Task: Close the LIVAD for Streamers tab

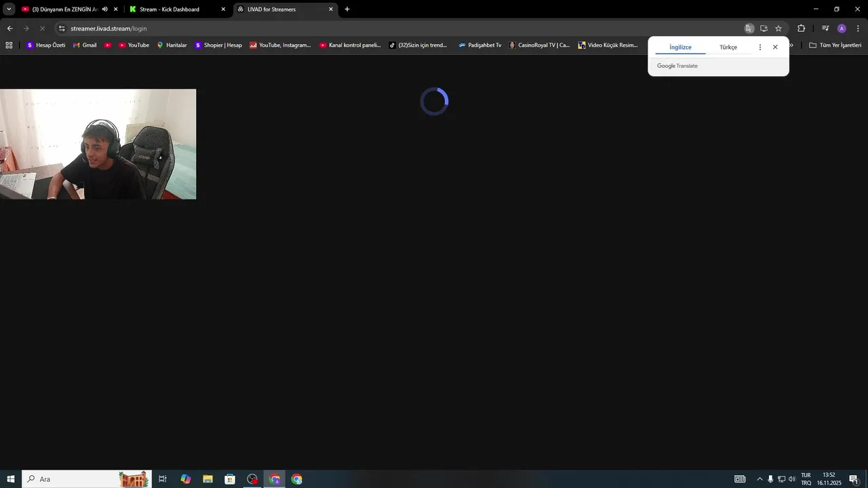Action: click(x=331, y=9)
